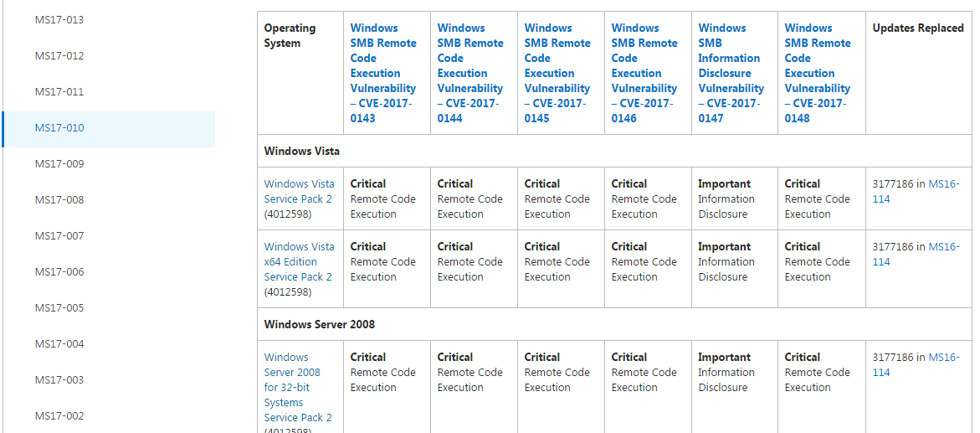The width and height of the screenshot is (980, 433).
Task: Open MS17-003 navigation item
Action: tap(59, 379)
